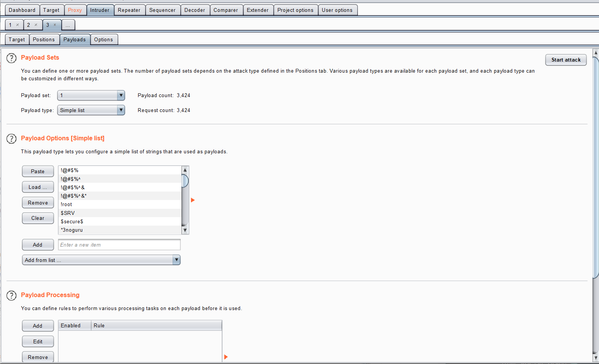Click the orange arrow beside processing rules table
The height and width of the screenshot is (364, 599).
click(226, 357)
